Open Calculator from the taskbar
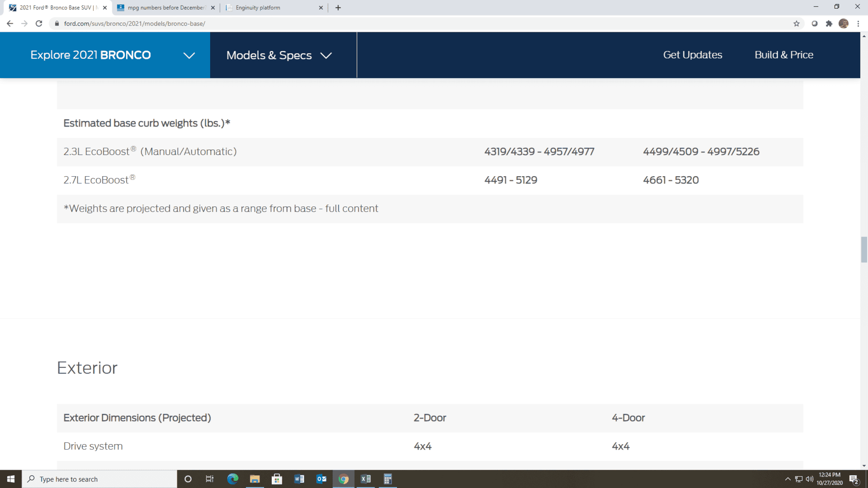This screenshot has width=868, height=488. [x=388, y=479]
